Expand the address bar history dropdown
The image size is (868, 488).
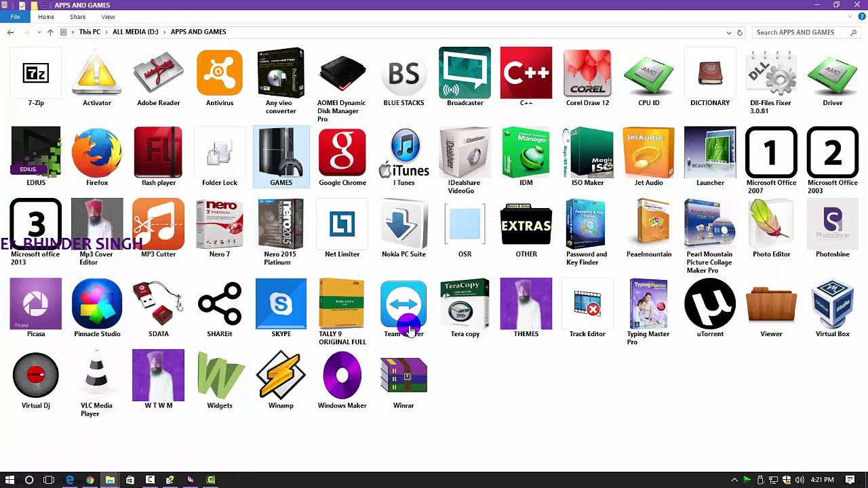coord(729,32)
